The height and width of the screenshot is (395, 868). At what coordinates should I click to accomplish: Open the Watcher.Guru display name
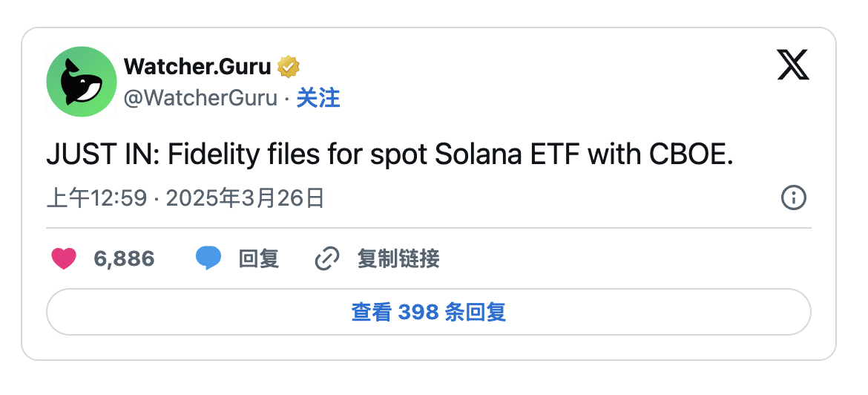pyautogui.click(x=197, y=67)
